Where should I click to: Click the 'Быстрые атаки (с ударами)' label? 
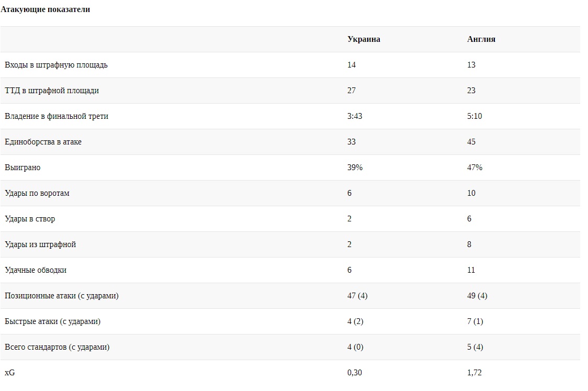(53, 321)
